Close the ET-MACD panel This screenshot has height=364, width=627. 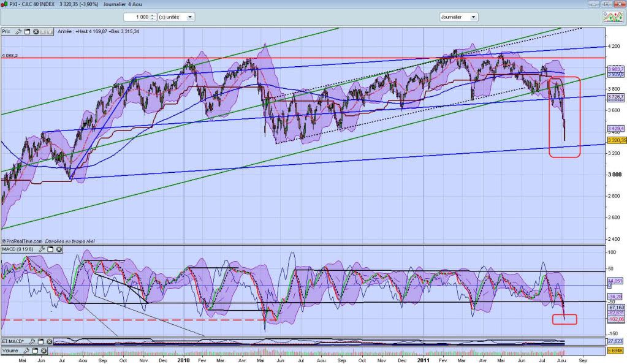pyautogui.click(x=48, y=341)
